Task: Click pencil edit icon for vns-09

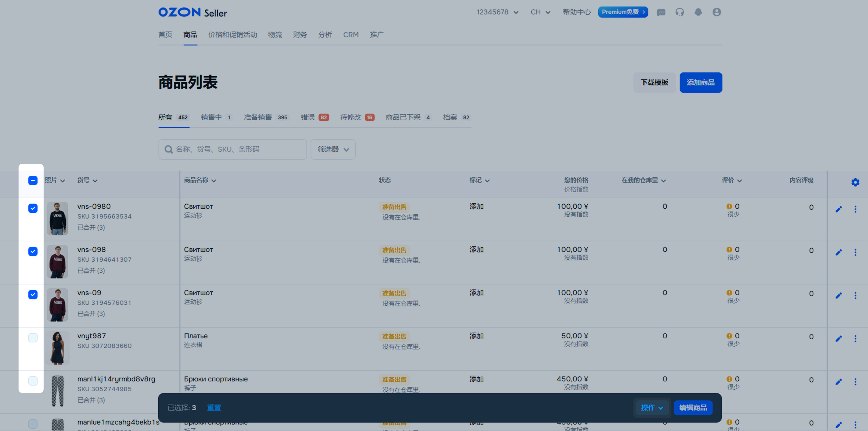Action: click(x=838, y=296)
